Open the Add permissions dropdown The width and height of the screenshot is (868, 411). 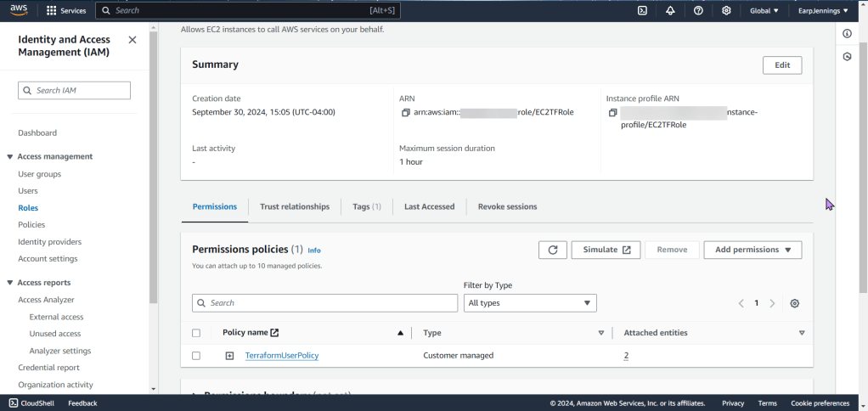(752, 250)
